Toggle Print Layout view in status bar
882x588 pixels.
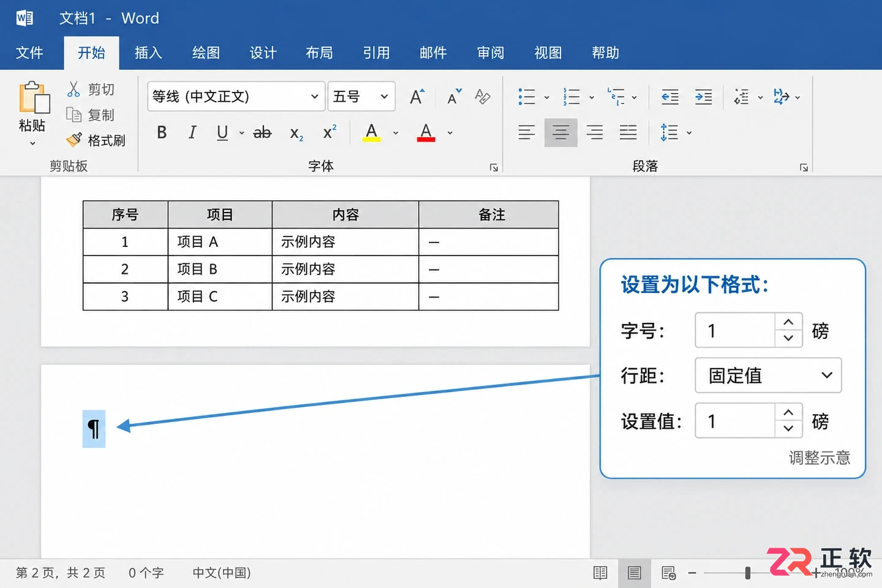[635, 573]
